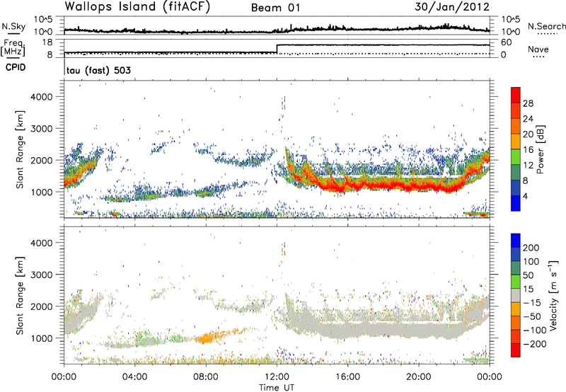Click the orange velocity patch near 08:00
Viewport: 566px width, 392px height.
(x=206, y=339)
